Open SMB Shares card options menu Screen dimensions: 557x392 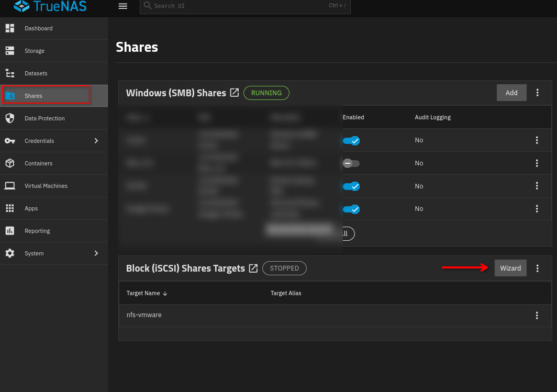click(538, 93)
